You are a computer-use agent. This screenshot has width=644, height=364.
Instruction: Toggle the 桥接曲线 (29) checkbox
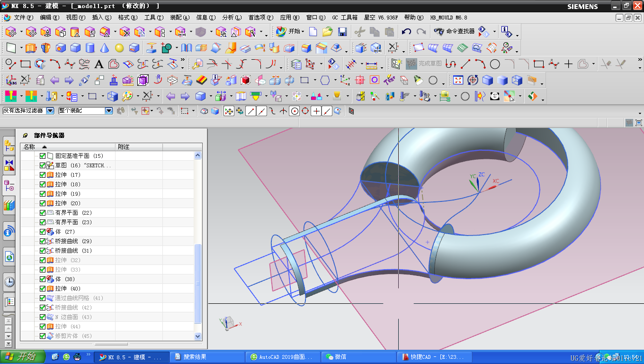tap(43, 241)
